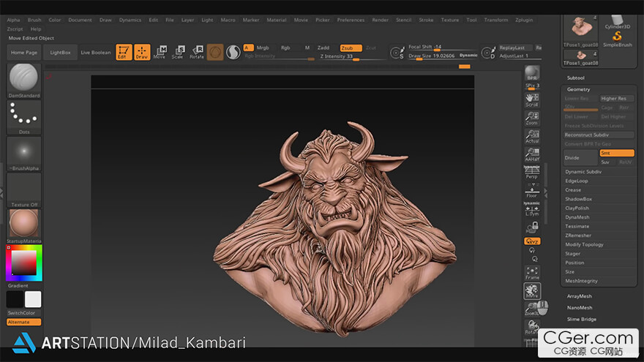Toggle L.Sym local symmetry
The image size is (644, 362).
[532, 209]
